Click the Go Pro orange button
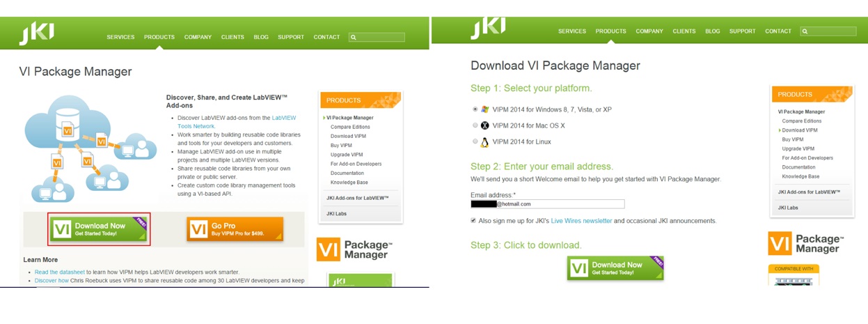 (x=235, y=229)
